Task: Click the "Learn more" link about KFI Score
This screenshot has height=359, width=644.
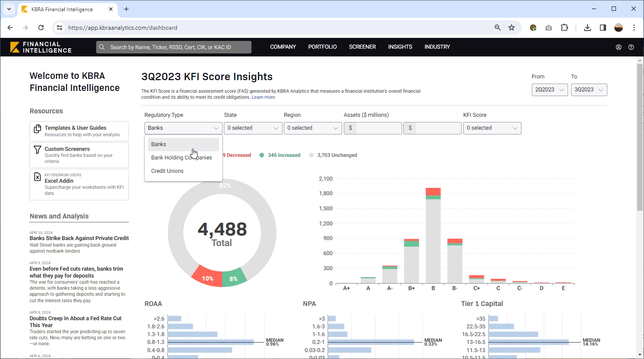Action: [263, 97]
